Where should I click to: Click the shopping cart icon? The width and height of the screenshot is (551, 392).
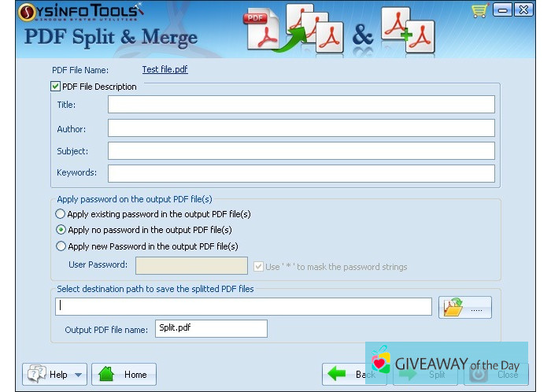coord(479,10)
